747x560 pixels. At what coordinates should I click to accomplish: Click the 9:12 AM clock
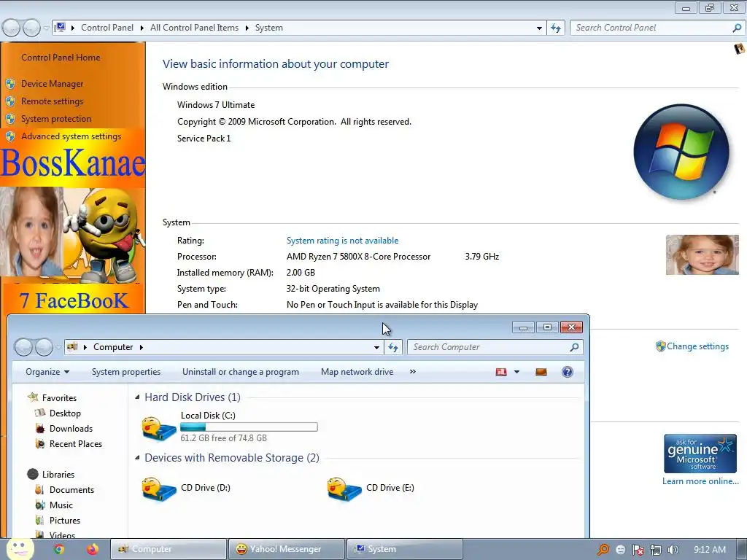point(710,550)
